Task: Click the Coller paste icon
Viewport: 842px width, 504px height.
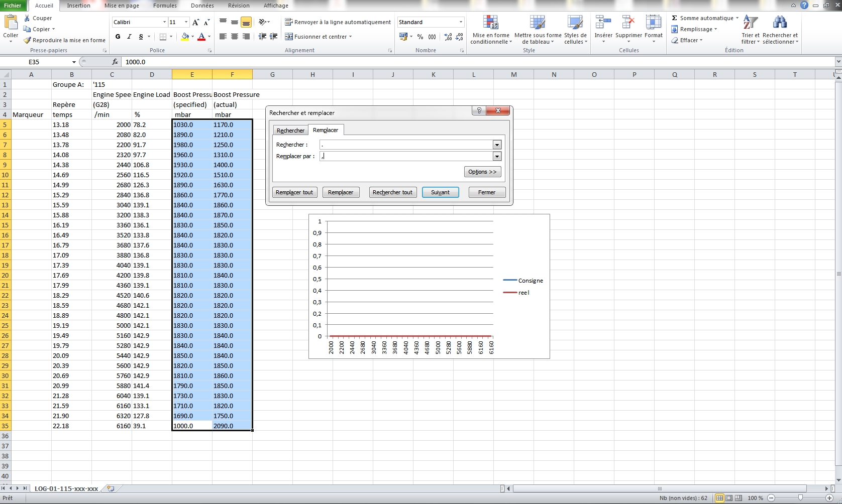Action: pyautogui.click(x=11, y=23)
